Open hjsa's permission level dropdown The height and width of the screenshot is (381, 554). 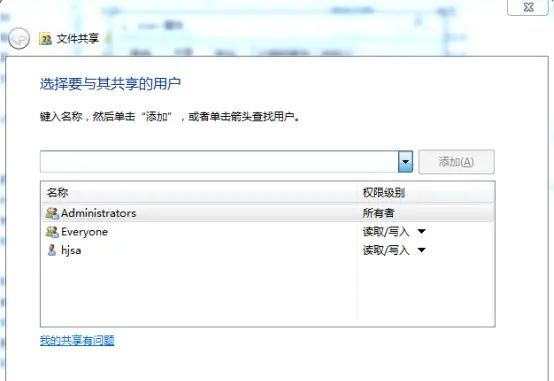click(421, 250)
